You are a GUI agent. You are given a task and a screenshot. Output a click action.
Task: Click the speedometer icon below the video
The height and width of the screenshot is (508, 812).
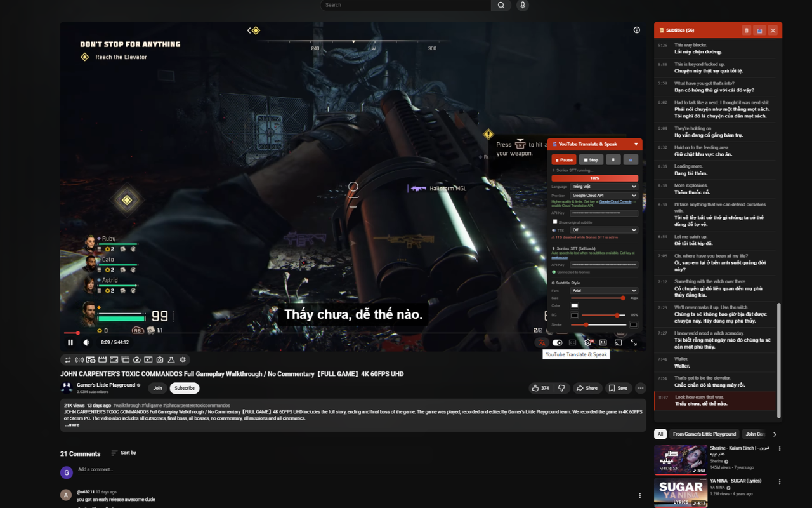tap(137, 360)
